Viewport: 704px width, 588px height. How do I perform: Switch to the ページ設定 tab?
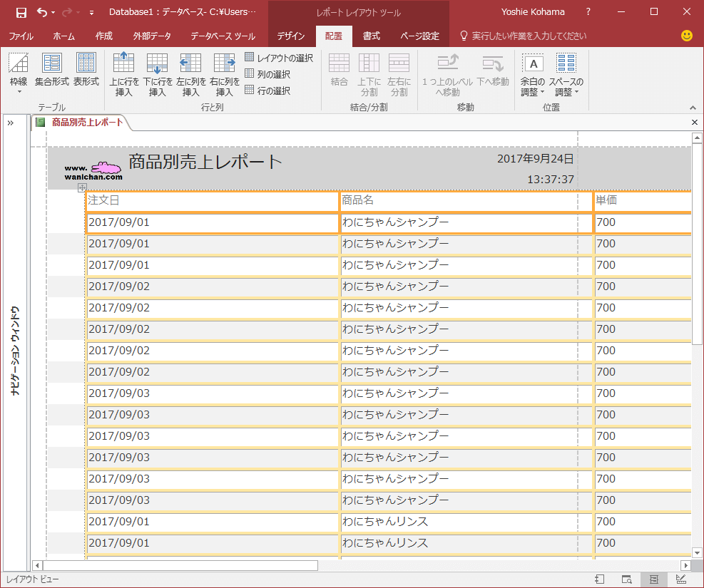coord(420,36)
